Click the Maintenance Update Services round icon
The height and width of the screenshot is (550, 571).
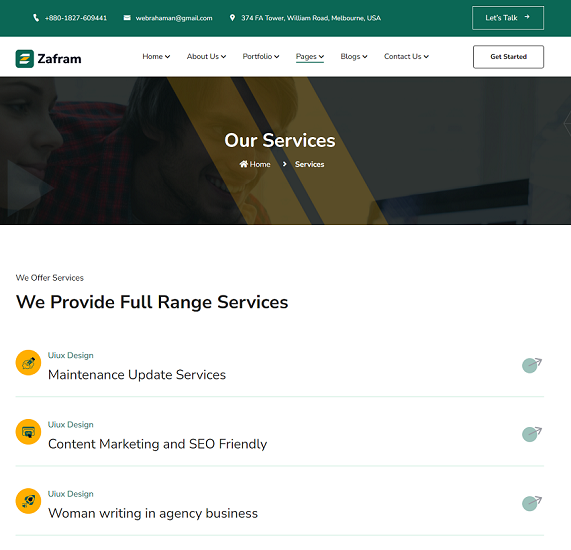click(x=28, y=362)
